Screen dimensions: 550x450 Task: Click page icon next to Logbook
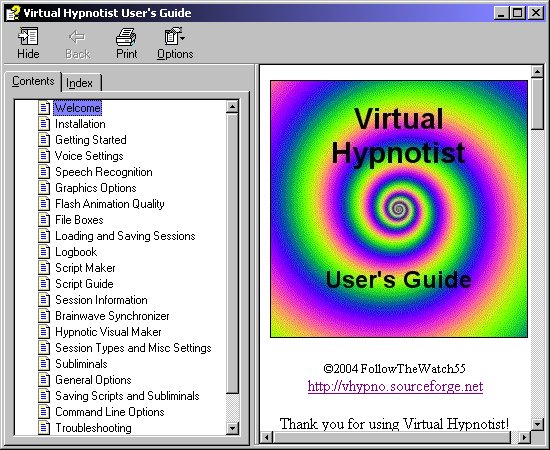(x=44, y=252)
